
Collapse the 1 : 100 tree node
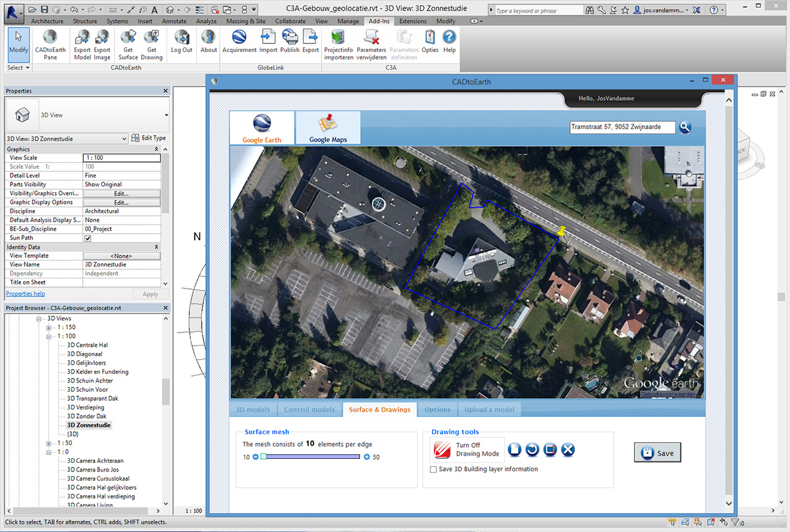click(48, 336)
